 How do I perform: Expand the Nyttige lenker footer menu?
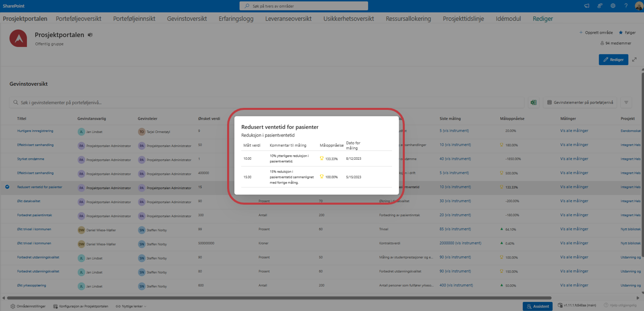tap(131, 306)
